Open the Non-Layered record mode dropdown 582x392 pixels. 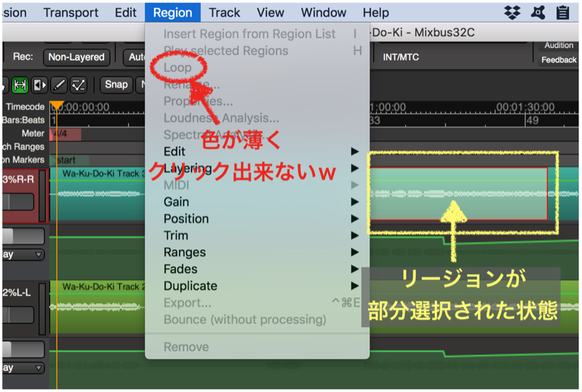click(76, 57)
